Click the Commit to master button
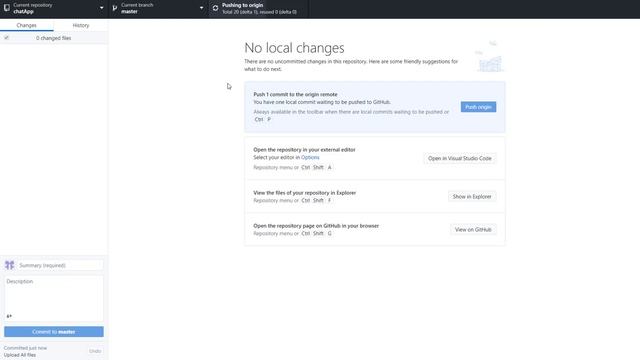The height and width of the screenshot is (360, 640). 54,331
